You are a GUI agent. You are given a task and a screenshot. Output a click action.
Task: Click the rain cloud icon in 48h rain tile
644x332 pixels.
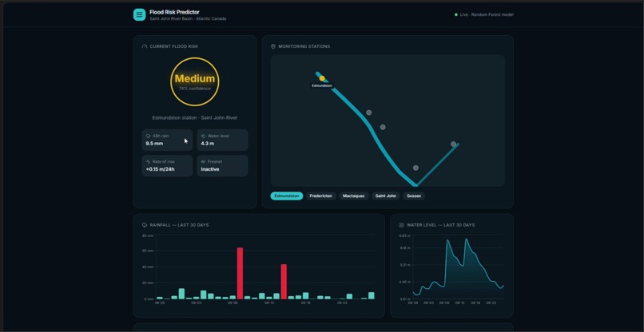pos(149,136)
